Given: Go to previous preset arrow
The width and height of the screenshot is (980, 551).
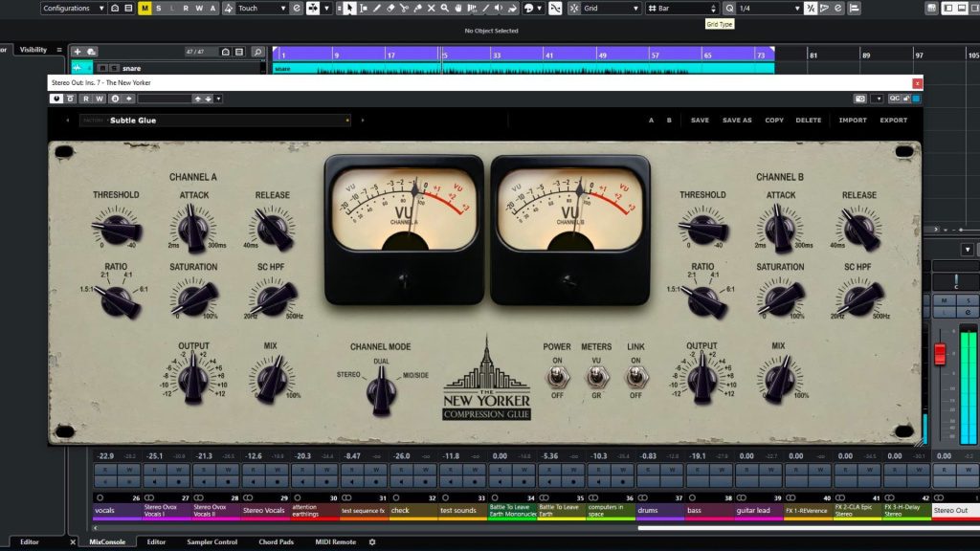Looking at the screenshot, I should click(68, 120).
